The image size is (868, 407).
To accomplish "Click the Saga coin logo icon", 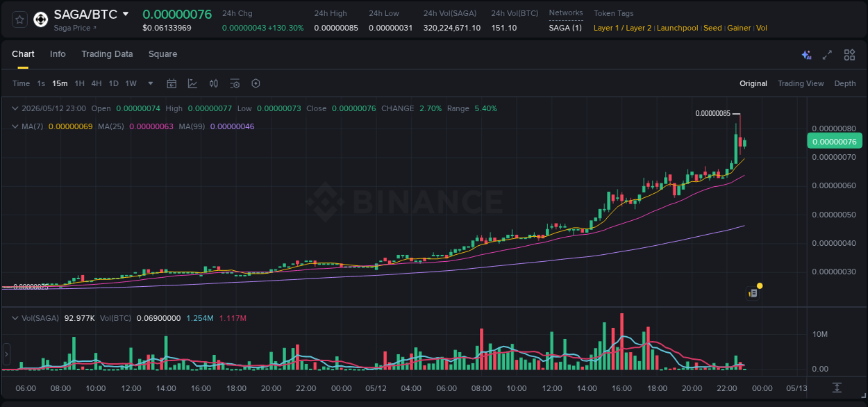I will pyautogui.click(x=41, y=19).
